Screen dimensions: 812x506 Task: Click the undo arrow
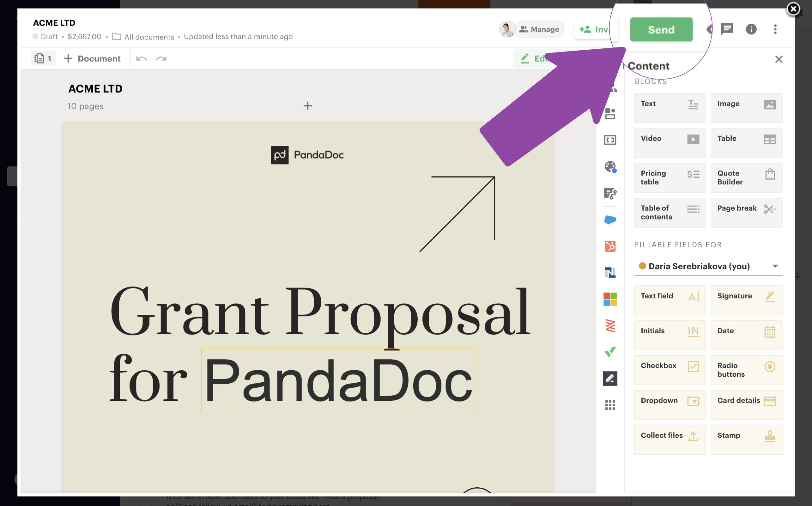[x=142, y=59]
